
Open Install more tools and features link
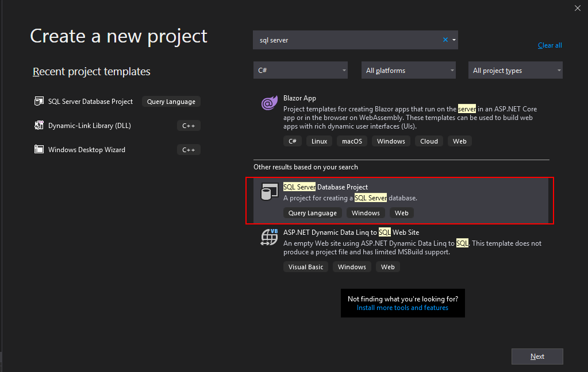coord(402,308)
